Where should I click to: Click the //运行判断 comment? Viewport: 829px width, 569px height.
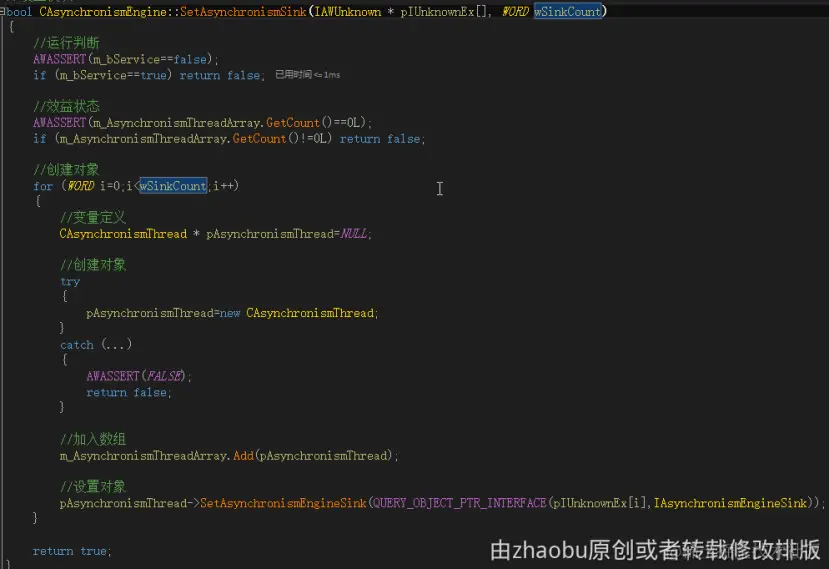(x=66, y=43)
